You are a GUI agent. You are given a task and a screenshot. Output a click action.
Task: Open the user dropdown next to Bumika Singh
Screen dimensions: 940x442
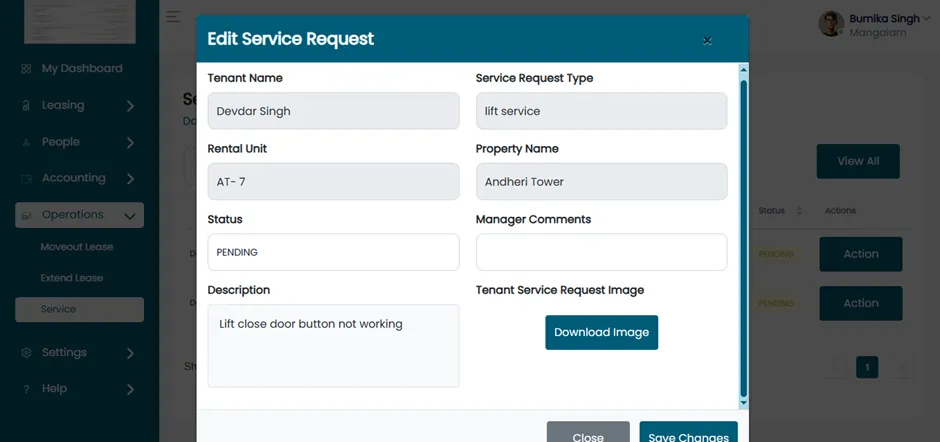click(x=927, y=19)
